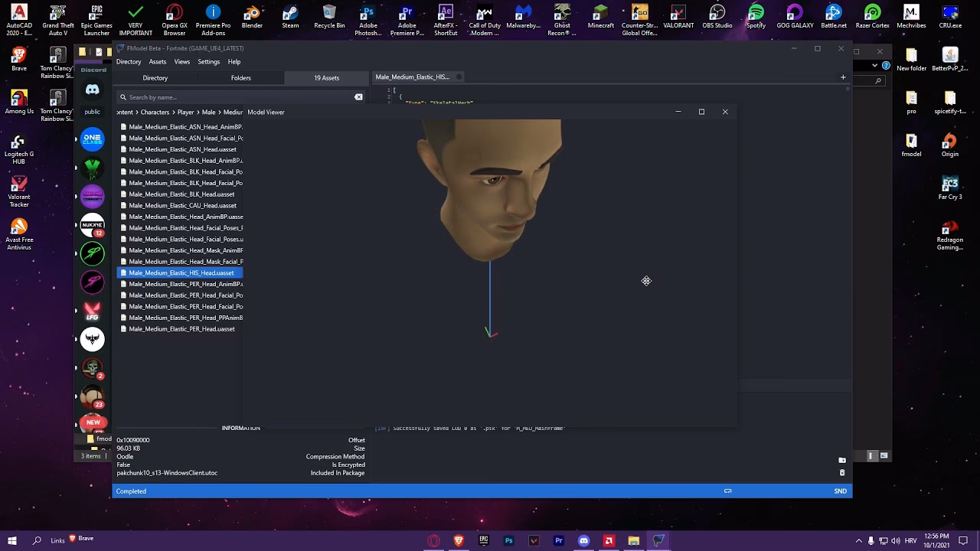Click the pakchunk10_s13-WindowsClient.utoc package name

click(x=167, y=473)
